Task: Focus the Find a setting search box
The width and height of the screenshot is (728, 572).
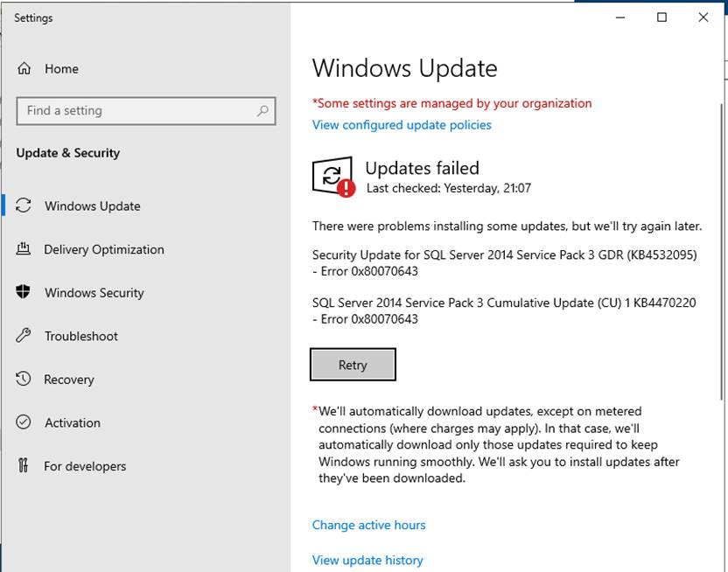Action: click(146, 111)
